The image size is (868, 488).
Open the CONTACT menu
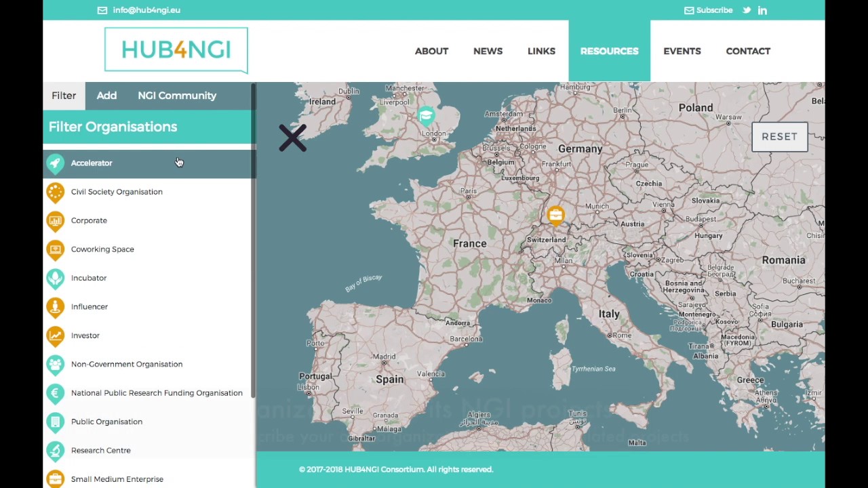point(748,51)
